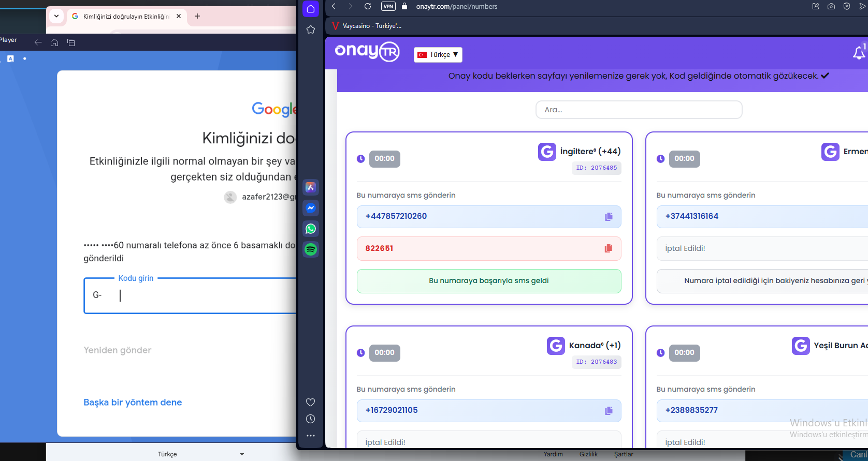Open a new Chrome tab
This screenshot has width=868, height=461.
click(x=197, y=16)
